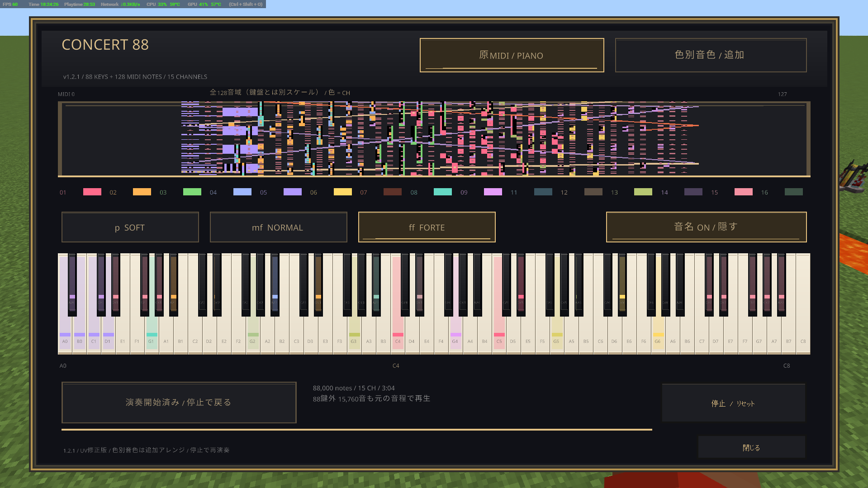Click the 演奏開始済み / 停止で戻る button
The image size is (868, 488).
179,403
